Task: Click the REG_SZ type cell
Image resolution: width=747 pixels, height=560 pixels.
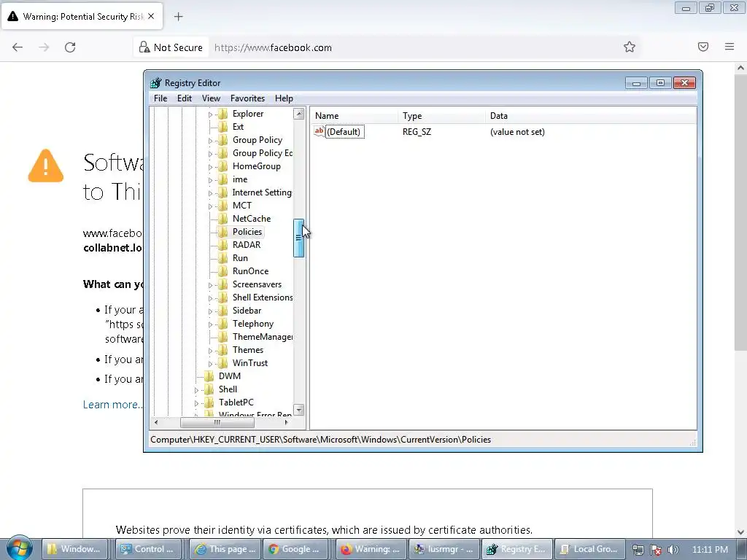Action: pos(417,132)
